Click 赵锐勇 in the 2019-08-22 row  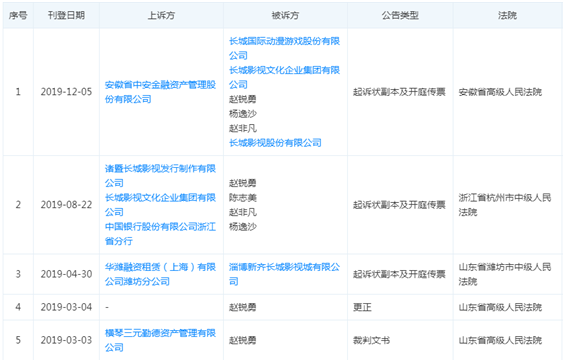pos(243,183)
